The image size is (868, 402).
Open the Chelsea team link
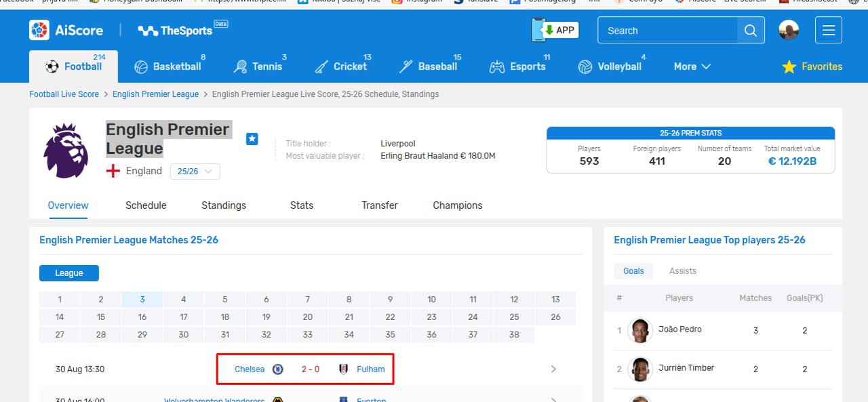pos(250,369)
